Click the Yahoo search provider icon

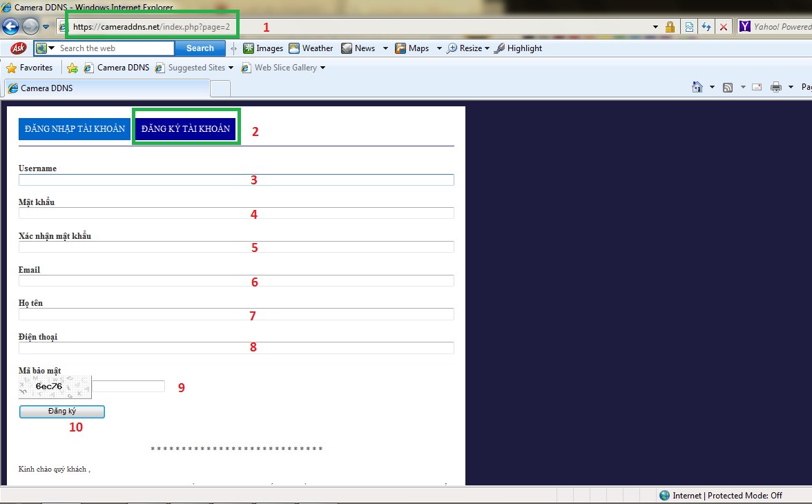(x=744, y=26)
